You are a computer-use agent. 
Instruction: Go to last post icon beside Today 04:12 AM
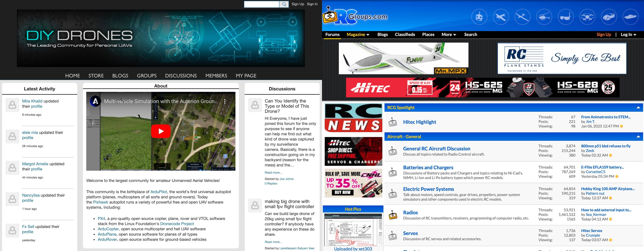pos(610,219)
